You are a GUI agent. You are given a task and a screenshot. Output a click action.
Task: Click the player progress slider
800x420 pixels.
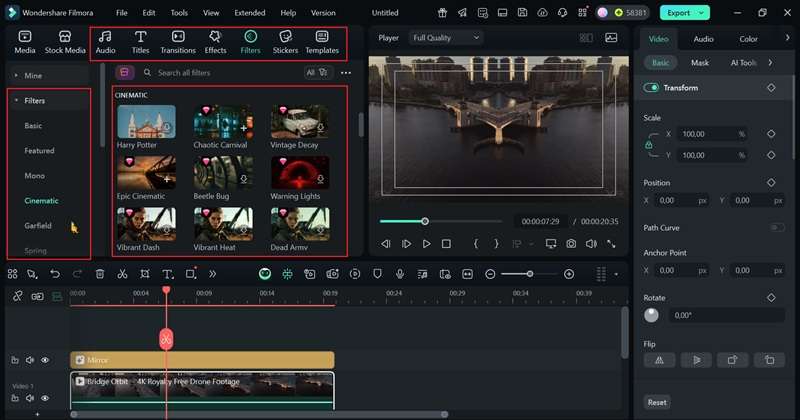tap(441, 221)
